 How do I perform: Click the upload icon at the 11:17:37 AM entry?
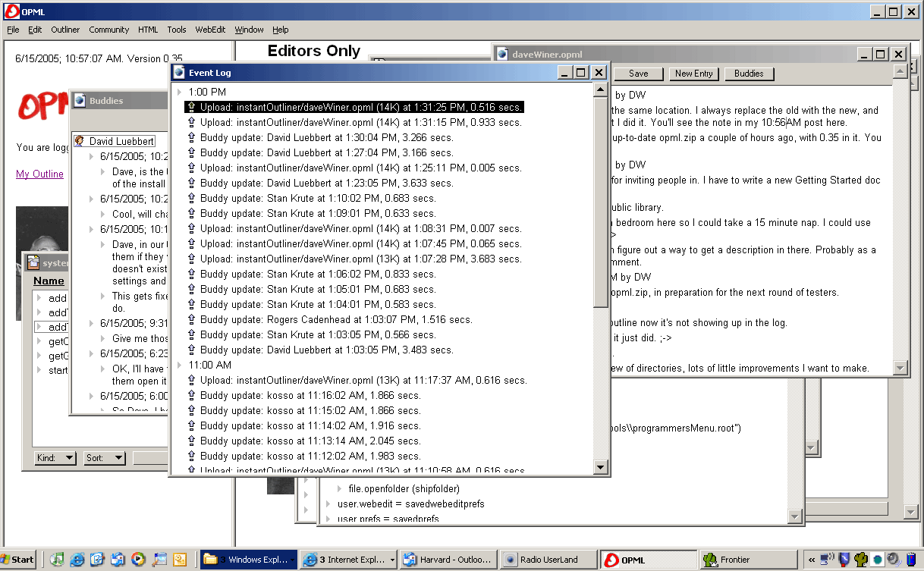click(x=192, y=381)
